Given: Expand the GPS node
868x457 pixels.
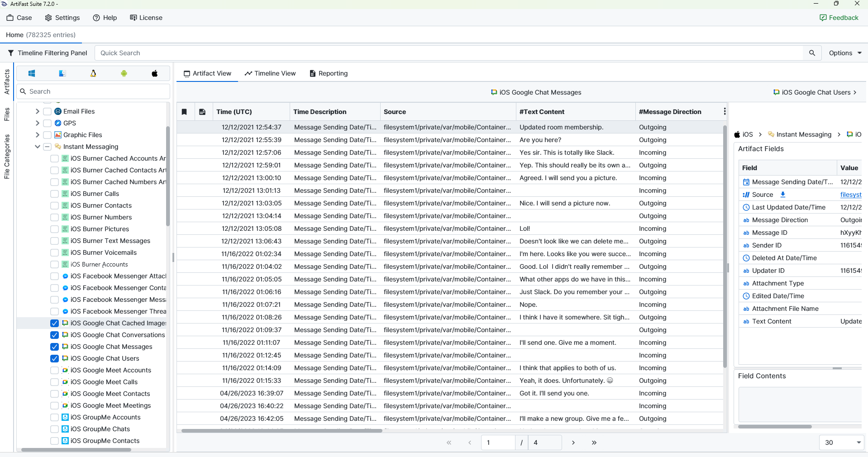Looking at the screenshot, I should 37,123.
